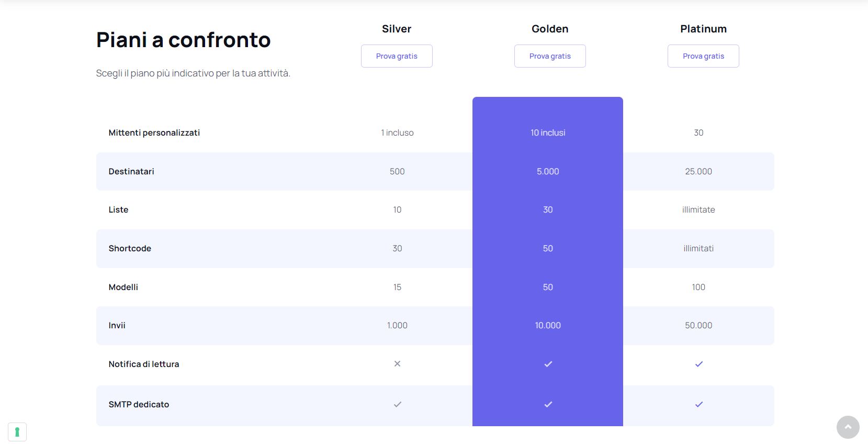Open the green cookie preferences icon
The height and width of the screenshot is (444, 868).
(17, 432)
